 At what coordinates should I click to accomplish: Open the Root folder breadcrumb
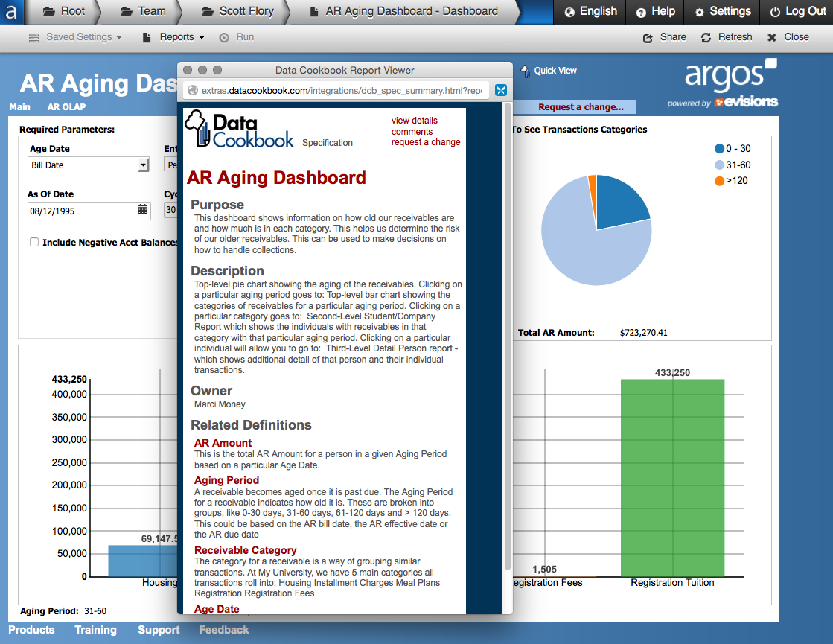click(x=64, y=12)
